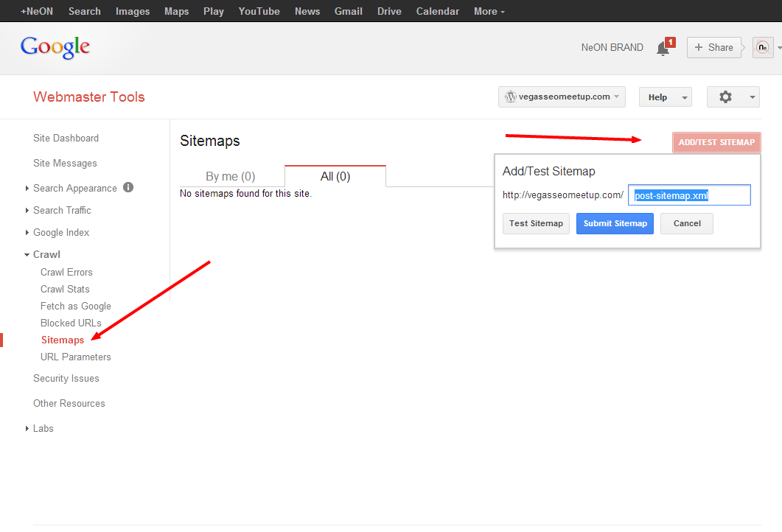The width and height of the screenshot is (782, 532).
Task: Click the Search Traffic label
Action: tap(62, 211)
